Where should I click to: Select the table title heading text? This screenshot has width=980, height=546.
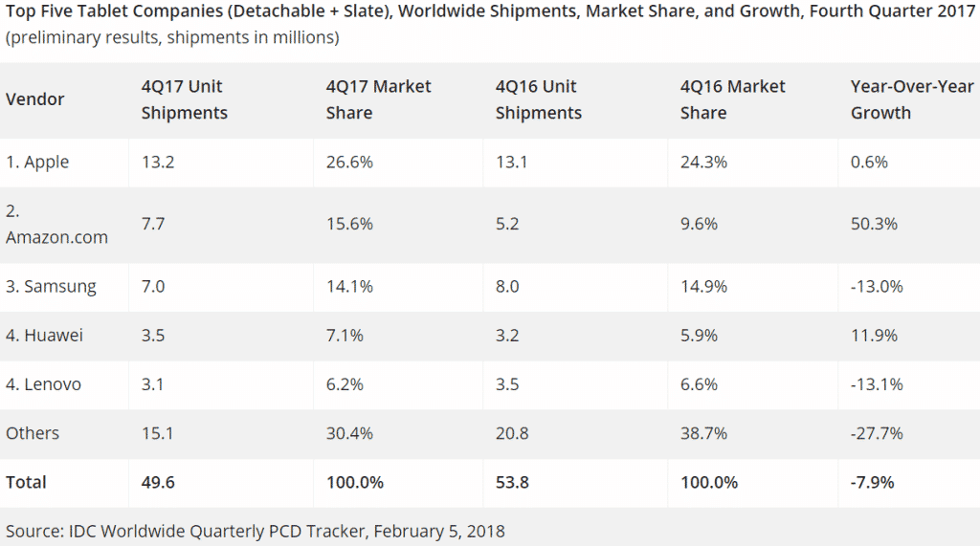pyautogui.click(x=490, y=11)
